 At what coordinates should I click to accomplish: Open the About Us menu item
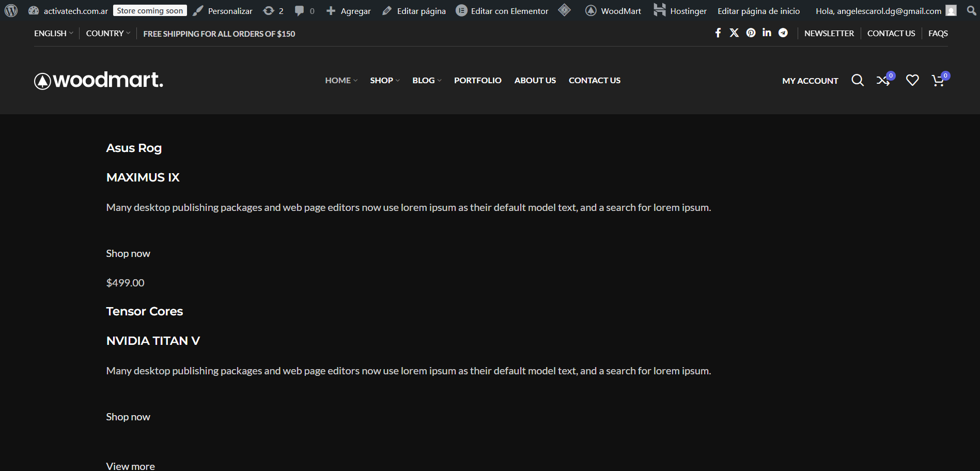click(535, 80)
